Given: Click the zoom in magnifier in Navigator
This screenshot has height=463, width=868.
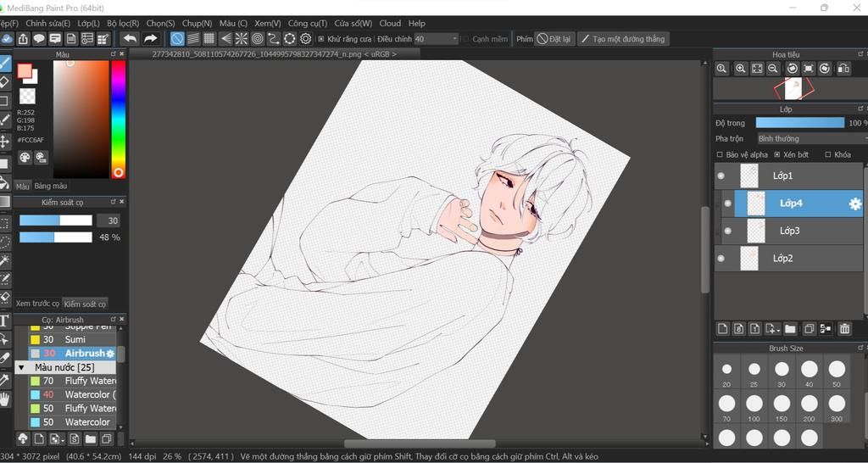Looking at the screenshot, I should tap(740, 69).
